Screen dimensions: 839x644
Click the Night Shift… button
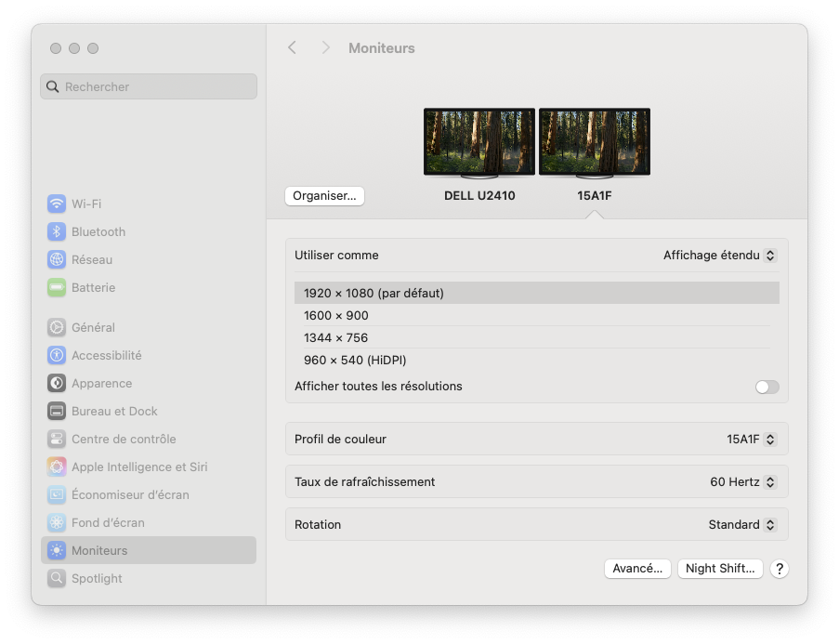pos(720,569)
